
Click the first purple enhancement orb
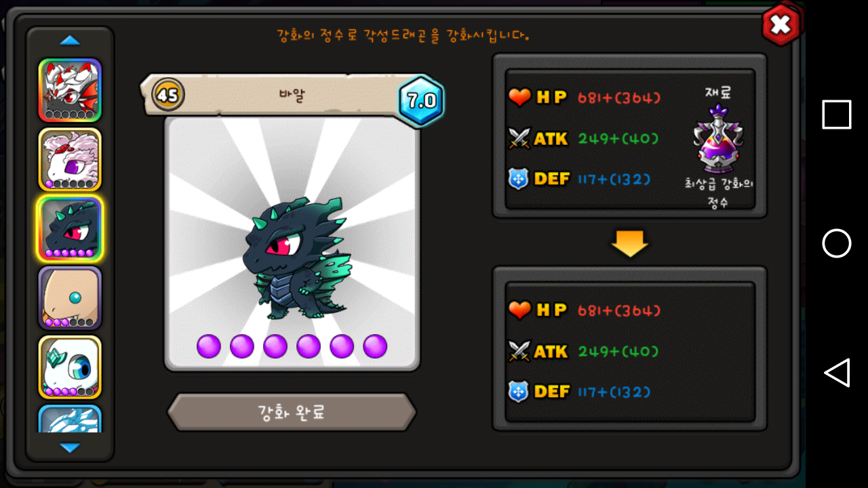coord(209,346)
